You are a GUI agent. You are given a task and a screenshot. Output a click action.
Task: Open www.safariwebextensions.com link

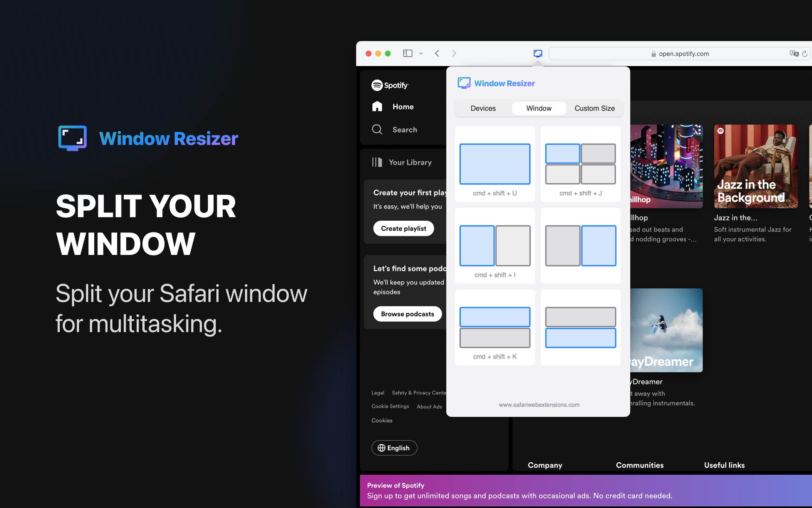(x=539, y=405)
